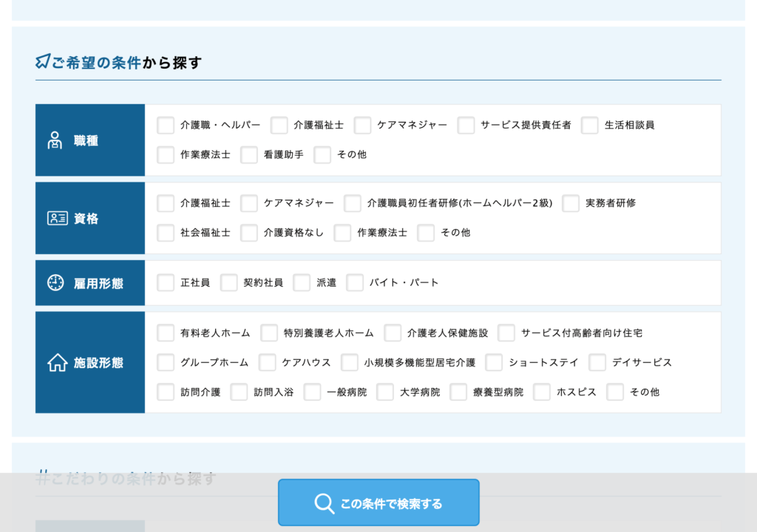Enable the バイト・パート checkbox
757x532 pixels.
(x=355, y=283)
